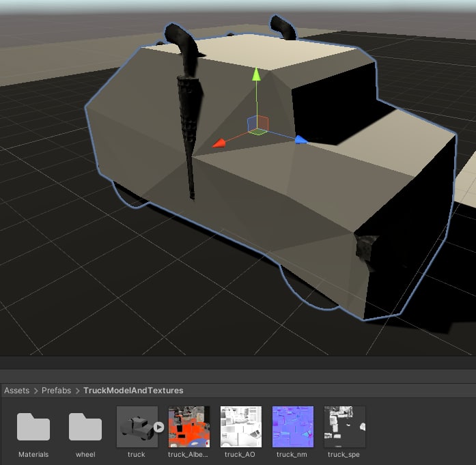Open the Materials folder
This screenshot has width=476, height=465.
pos(33,427)
